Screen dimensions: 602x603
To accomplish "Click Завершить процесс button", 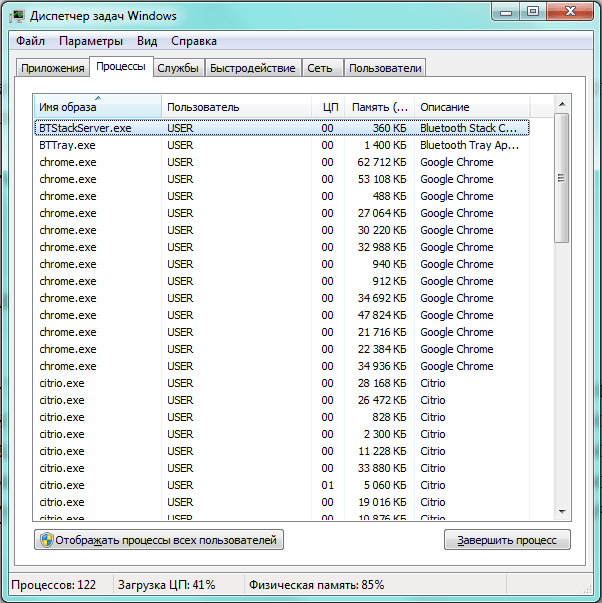I will pyautogui.click(x=507, y=540).
